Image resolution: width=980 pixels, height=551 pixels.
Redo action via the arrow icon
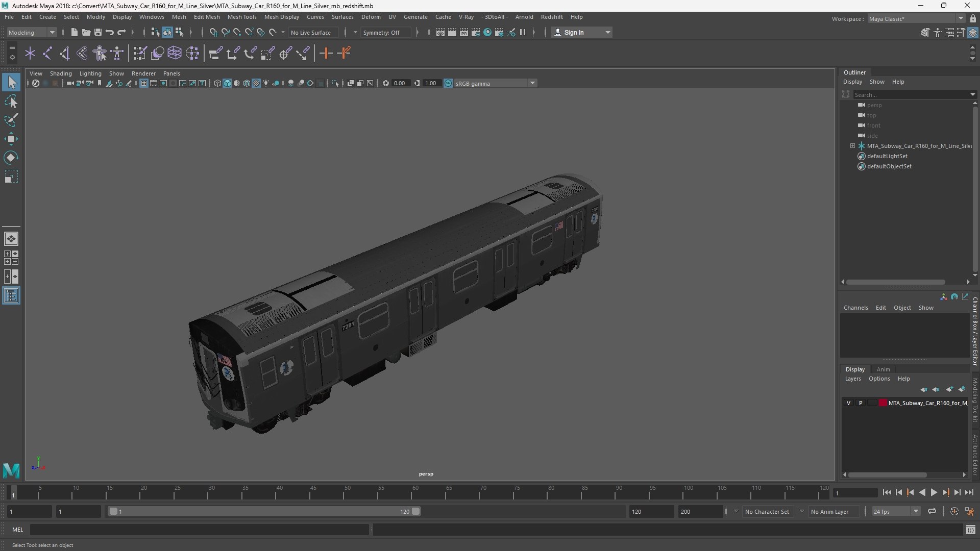point(121,32)
